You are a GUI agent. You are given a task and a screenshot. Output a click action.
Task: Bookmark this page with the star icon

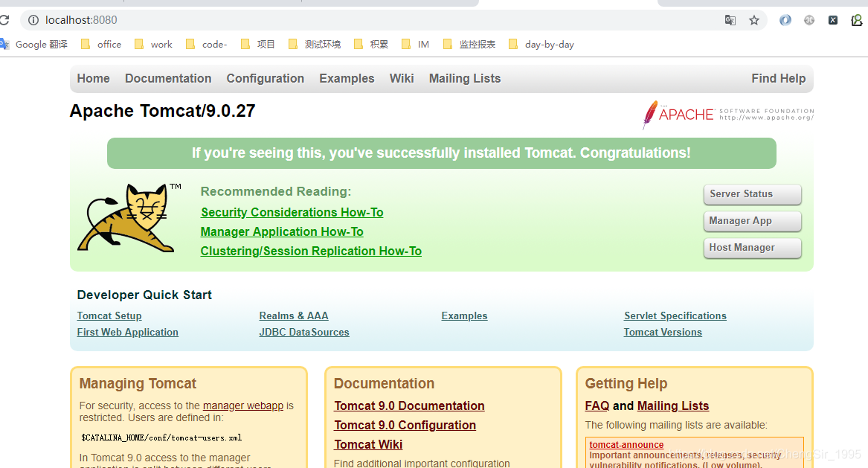click(754, 21)
